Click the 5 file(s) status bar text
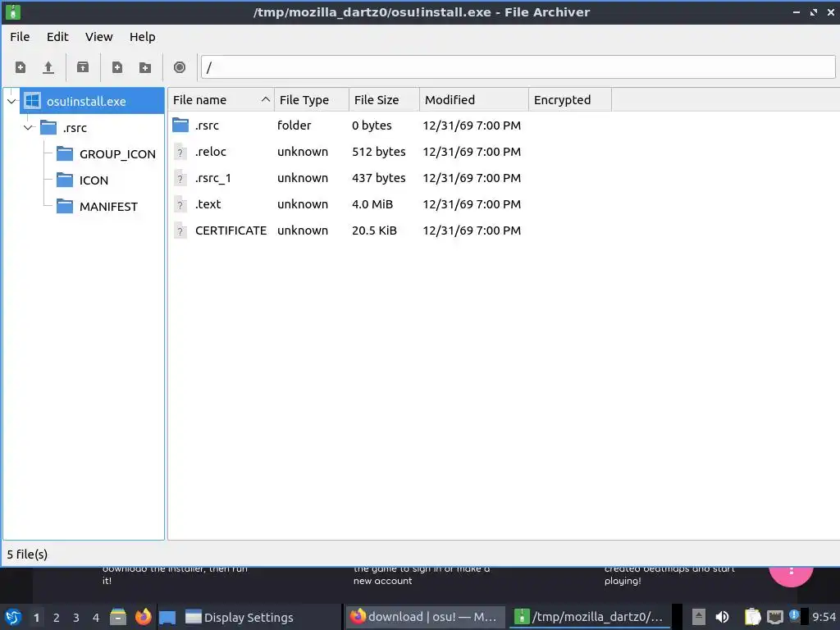This screenshot has height=630, width=840. (x=27, y=555)
